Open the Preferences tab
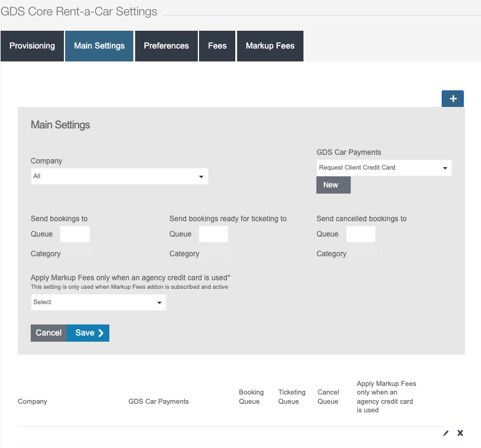481x448 pixels. point(166,46)
